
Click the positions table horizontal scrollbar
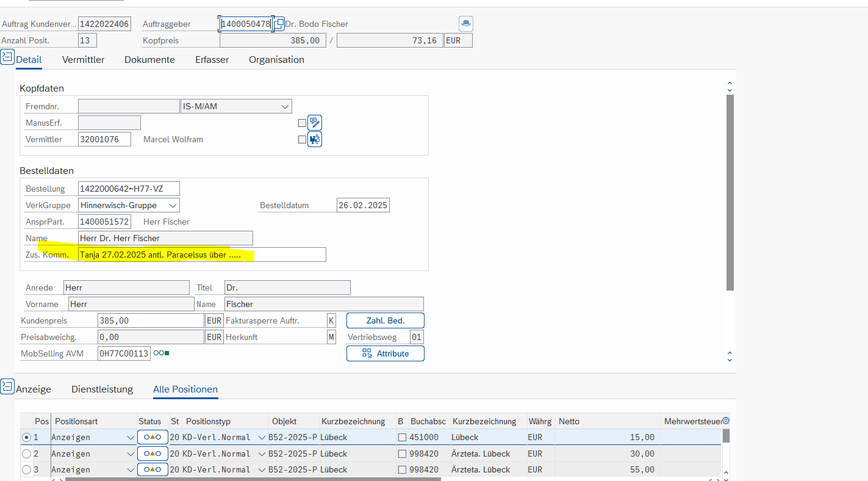pos(253,479)
